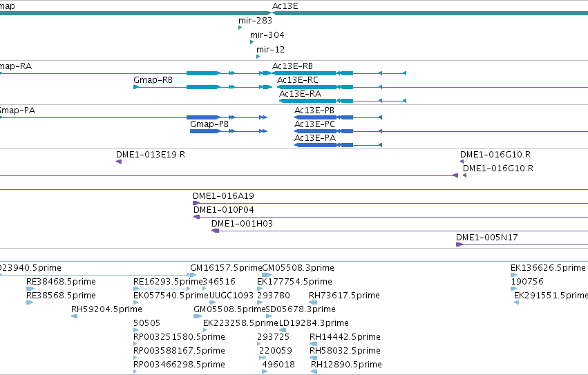This screenshot has width=588, height=375.
Task: Select the EK177754.5prime EST label
Action: click(295, 282)
